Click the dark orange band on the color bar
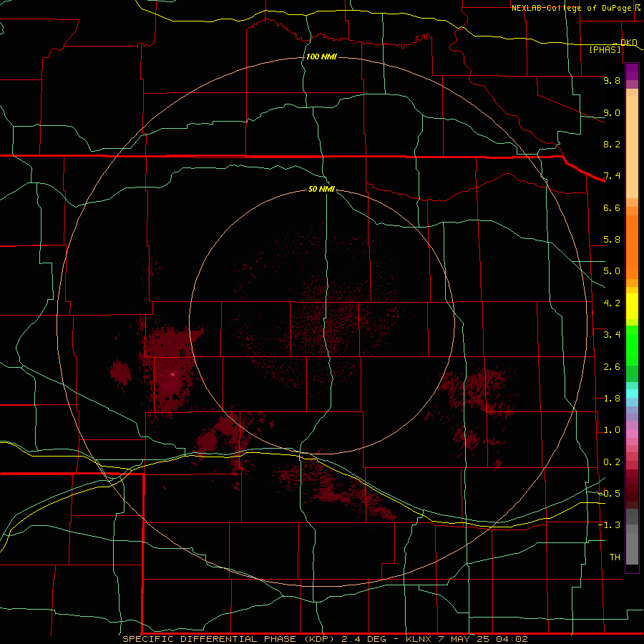 pyautogui.click(x=632, y=248)
